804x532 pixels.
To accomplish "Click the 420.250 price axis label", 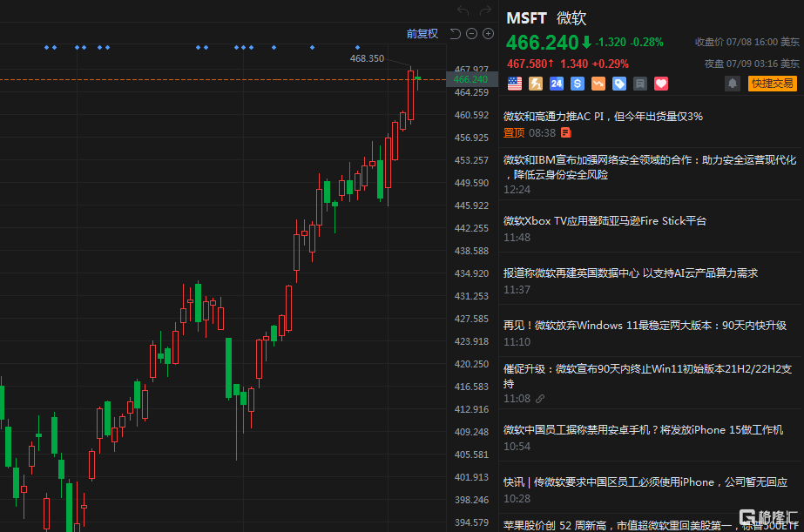I will click(x=471, y=364).
